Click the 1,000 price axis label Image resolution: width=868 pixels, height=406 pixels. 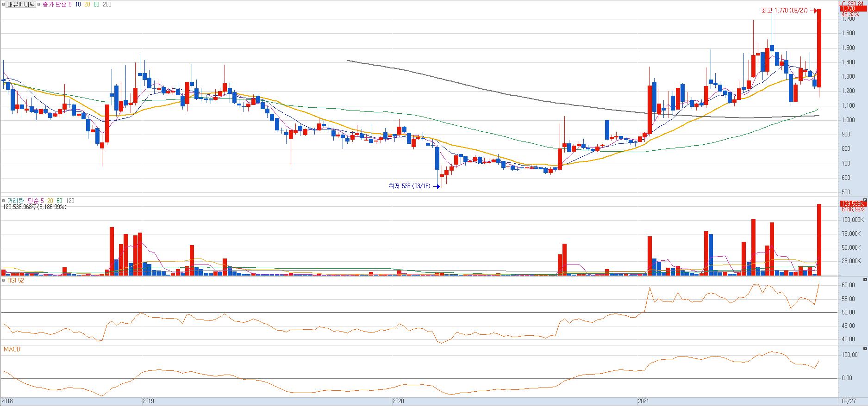[x=849, y=120]
